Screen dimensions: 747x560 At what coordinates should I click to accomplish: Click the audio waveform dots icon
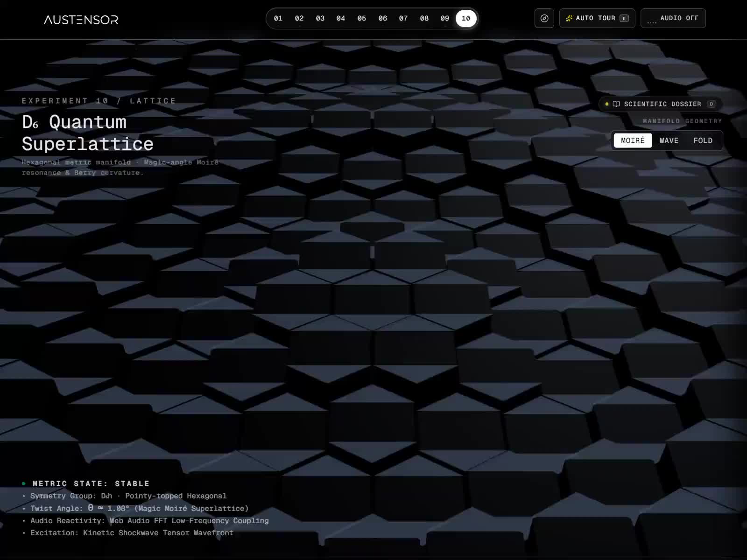[x=652, y=21]
